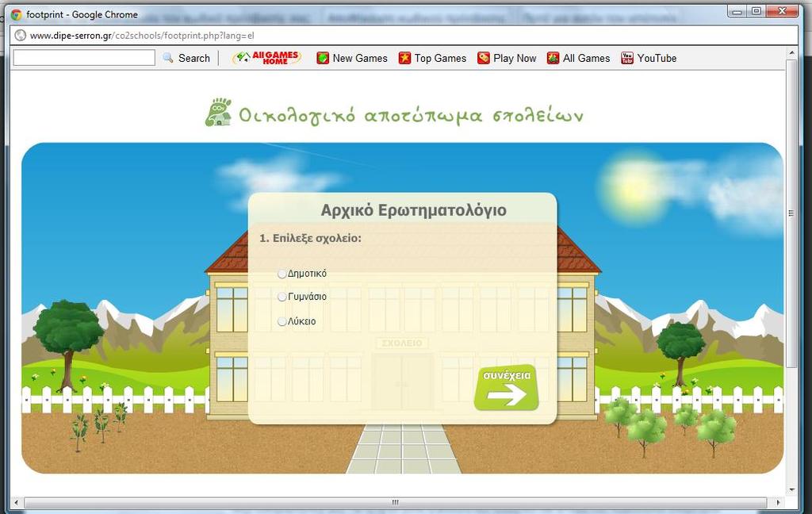The width and height of the screenshot is (812, 514).
Task: Select the Λύκειο radio button
Action: tap(282, 321)
